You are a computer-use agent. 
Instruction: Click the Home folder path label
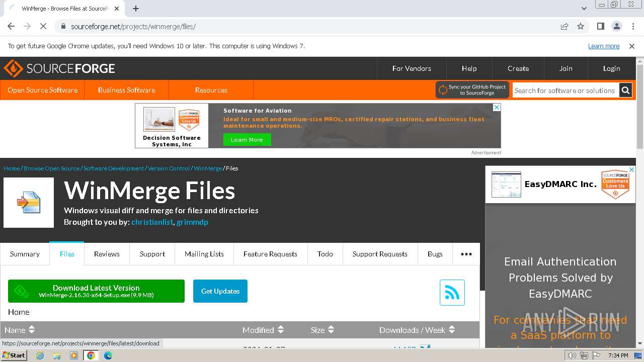click(19, 312)
